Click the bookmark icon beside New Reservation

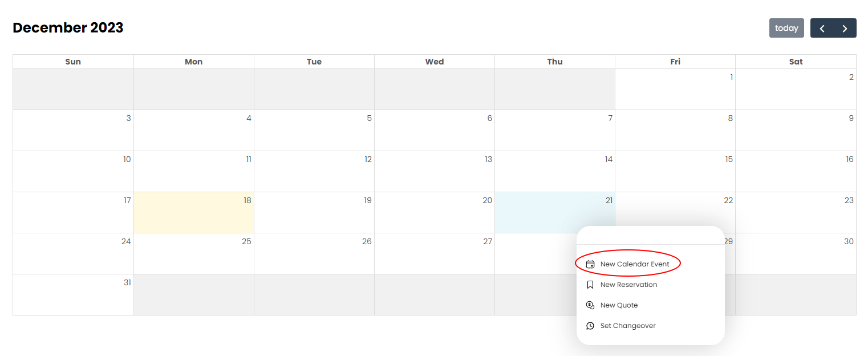[x=590, y=284]
